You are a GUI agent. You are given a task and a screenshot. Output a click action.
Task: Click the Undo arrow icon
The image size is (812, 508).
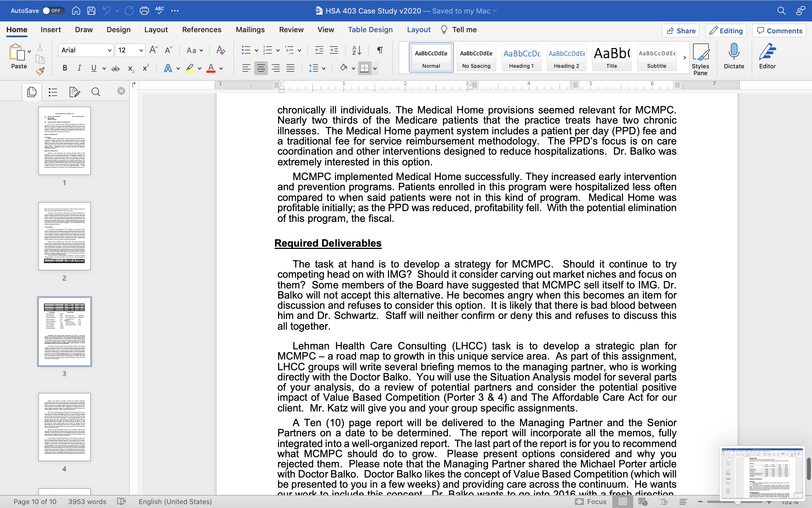[x=107, y=11]
